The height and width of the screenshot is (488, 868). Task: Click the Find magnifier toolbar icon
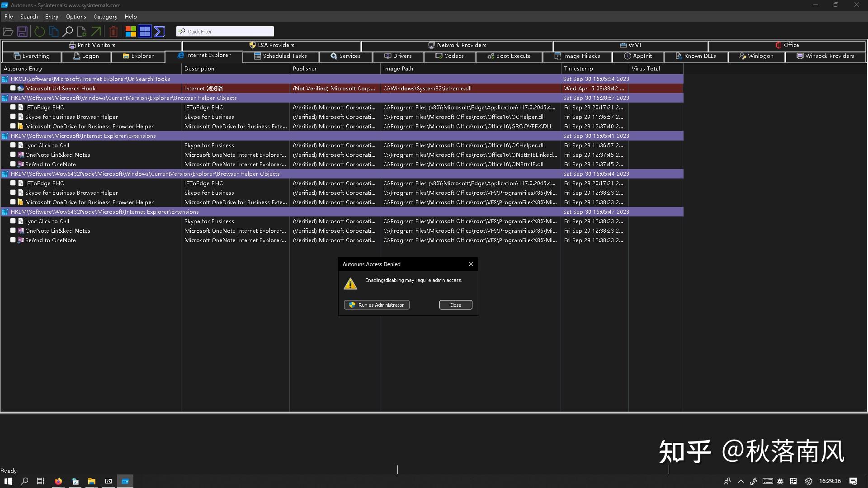68,32
